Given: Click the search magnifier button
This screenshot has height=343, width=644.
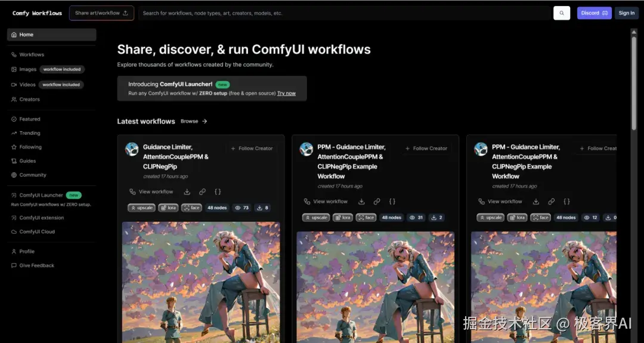Looking at the screenshot, I should click(562, 13).
